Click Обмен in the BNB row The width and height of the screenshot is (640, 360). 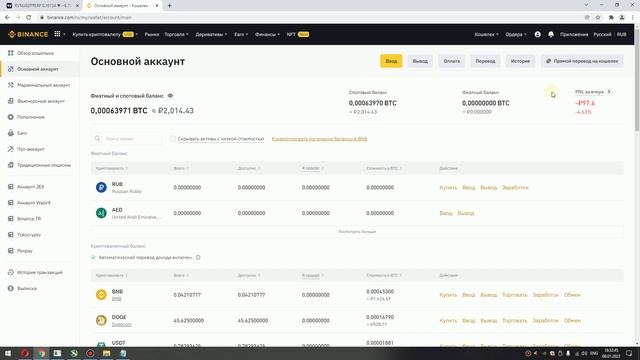(x=572, y=295)
